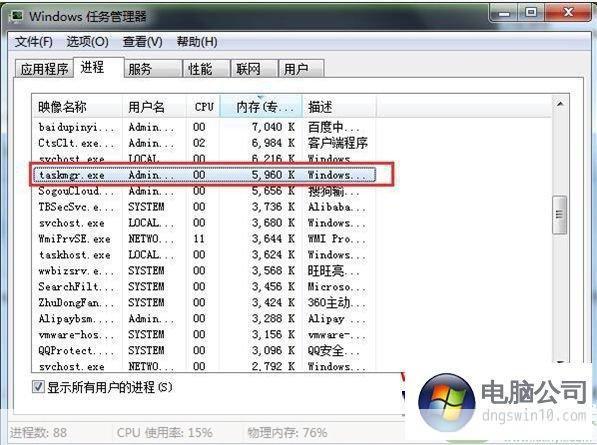The width and height of the screenshot is (597, 445).
Task: Click the Microso... description cell
Action: click(337, 287)
